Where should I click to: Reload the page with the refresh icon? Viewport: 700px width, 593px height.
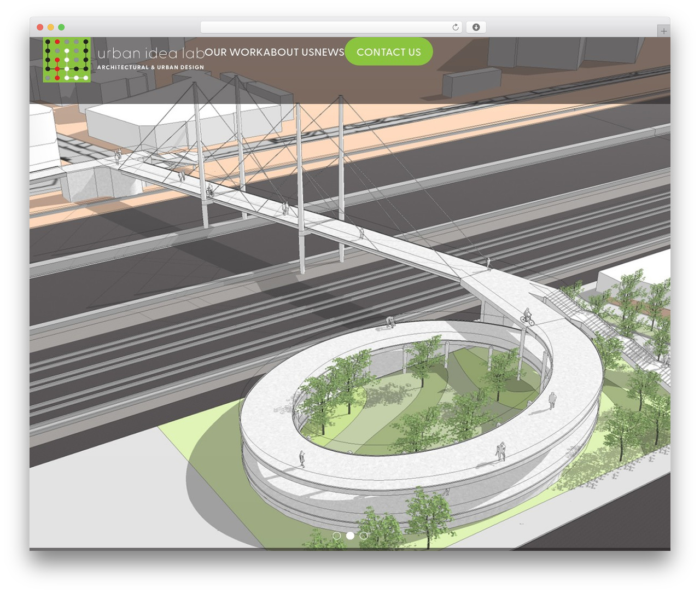coord(456,27)
